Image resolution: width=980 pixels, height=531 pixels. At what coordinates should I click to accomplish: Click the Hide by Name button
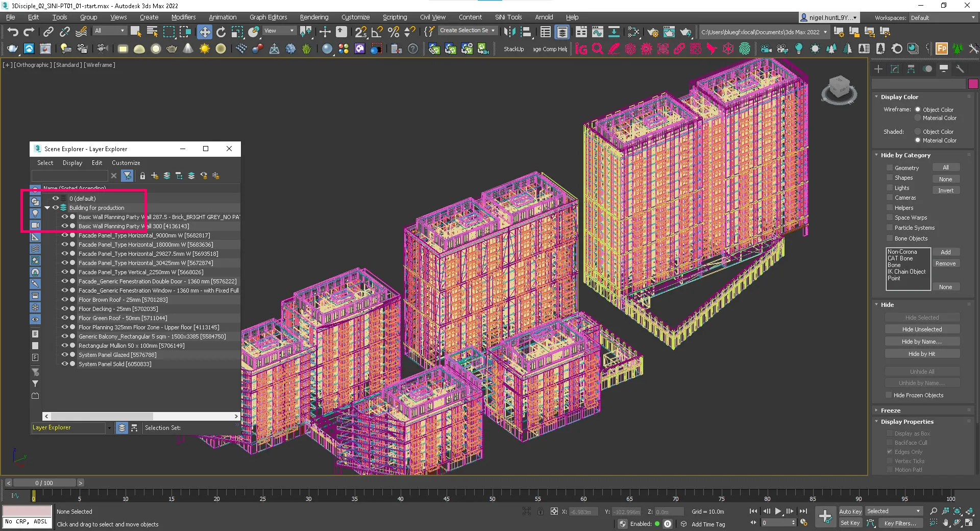click(x=922, y=342)
